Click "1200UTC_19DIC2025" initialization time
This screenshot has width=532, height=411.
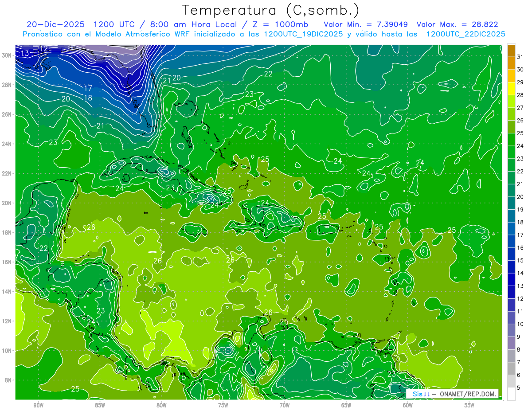point(303,34)
